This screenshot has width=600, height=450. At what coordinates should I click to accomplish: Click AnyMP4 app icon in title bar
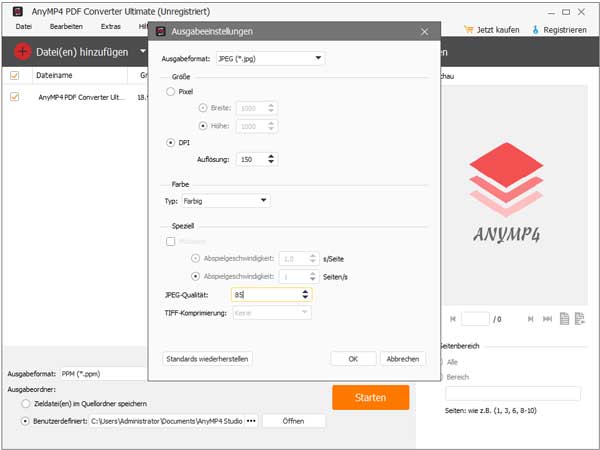pyautogui.click(x=18, y=11)
